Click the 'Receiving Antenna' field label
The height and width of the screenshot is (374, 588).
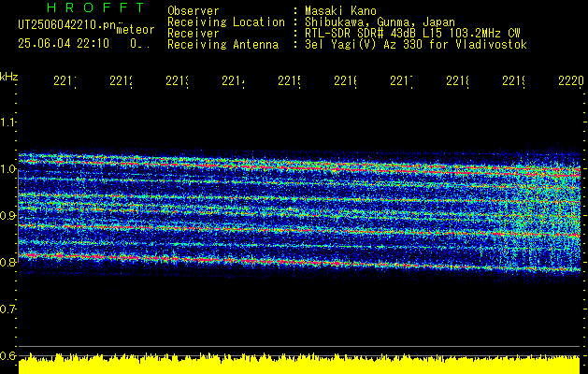tap(223, 45)
